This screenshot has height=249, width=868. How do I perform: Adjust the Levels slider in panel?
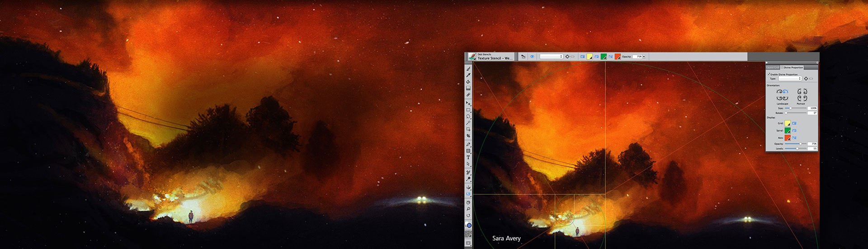(795, 148)
